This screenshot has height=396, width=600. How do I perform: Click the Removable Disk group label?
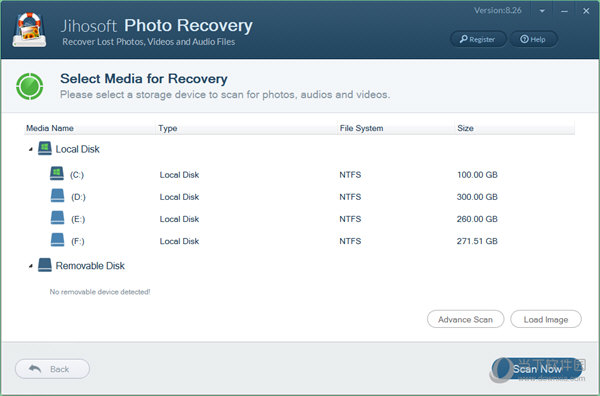click(x=90, y=266)
